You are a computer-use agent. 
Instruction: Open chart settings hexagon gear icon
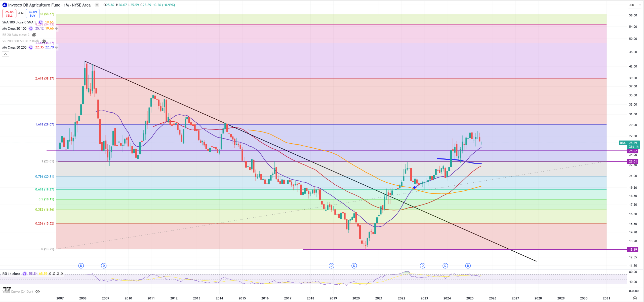tap(635, 298)
